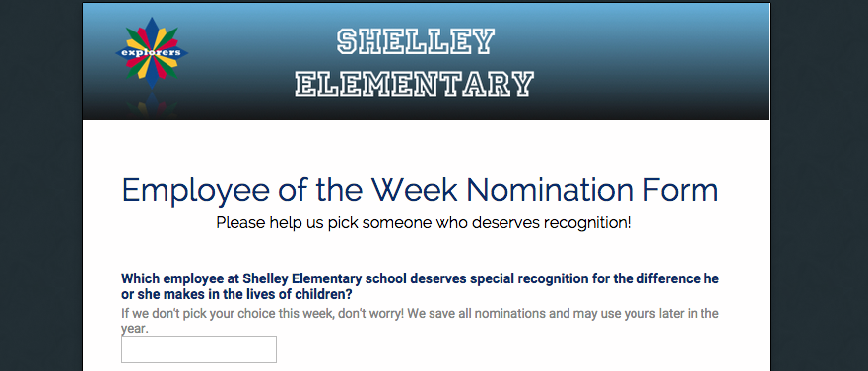Click the nominee name text input box
The width and height of the screenshot is (868, 371).
pos(199,349)
